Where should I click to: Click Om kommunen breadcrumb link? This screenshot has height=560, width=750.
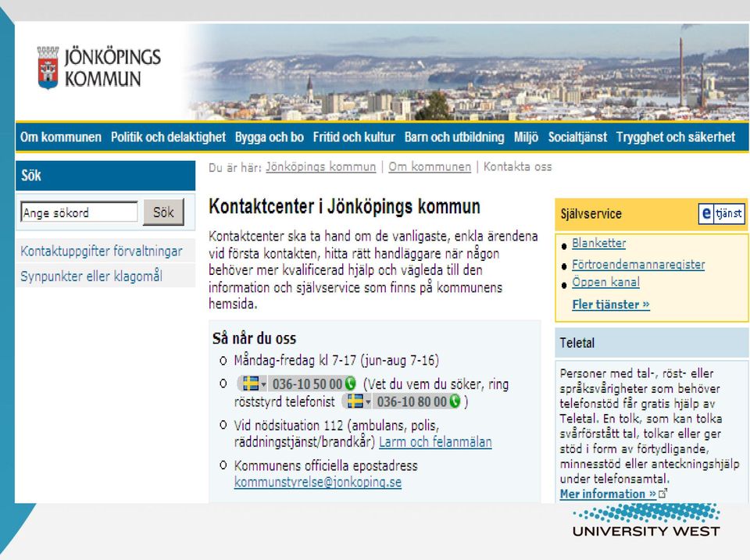coord(430,167)
